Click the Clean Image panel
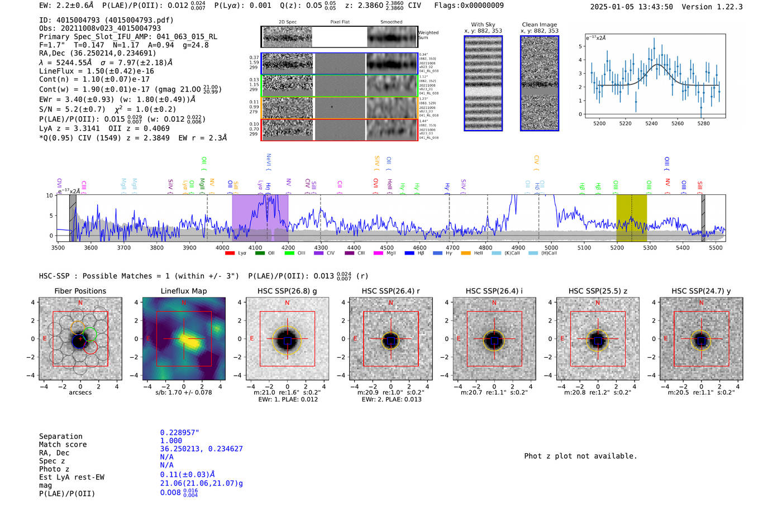Screen dimensions: 782x532 point(540,83)
